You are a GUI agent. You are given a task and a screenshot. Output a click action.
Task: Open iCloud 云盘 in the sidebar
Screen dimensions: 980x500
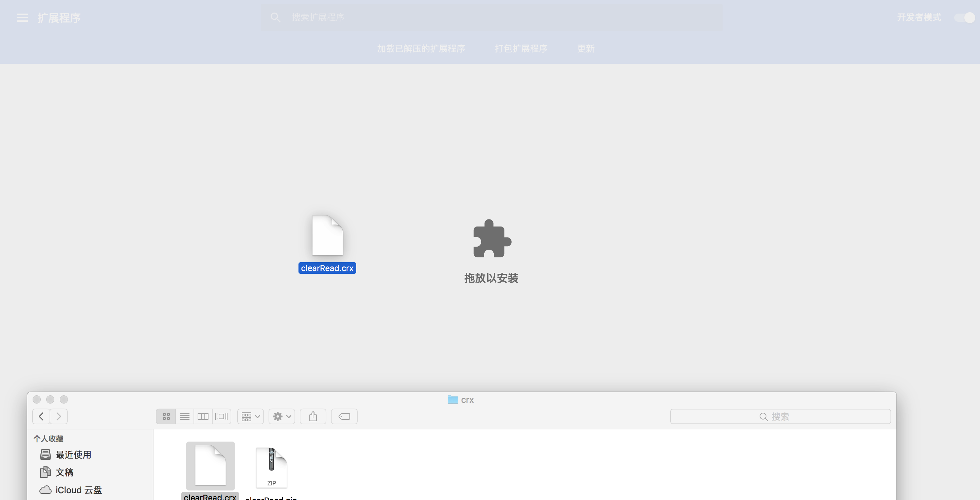pos(78,490)
